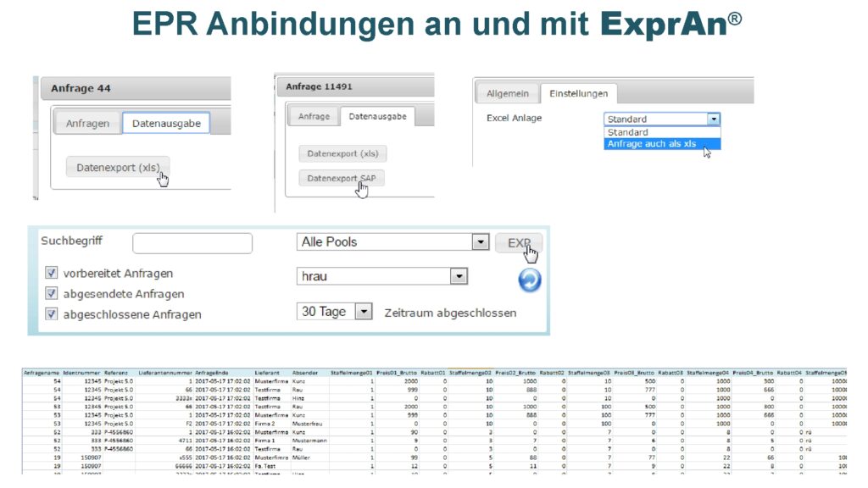The height and width of the screenshot is (488, 868).
Task: Click the 'Rabatt01' column header
Action: (433, 373)
